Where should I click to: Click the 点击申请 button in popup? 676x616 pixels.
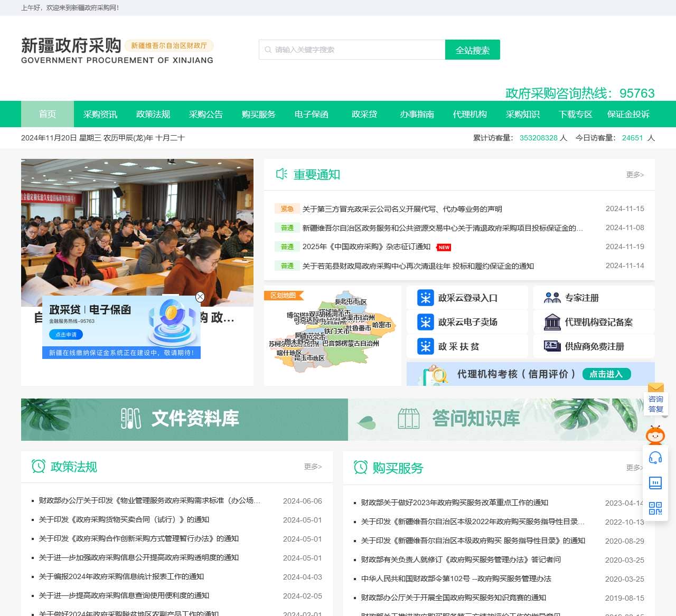point(66,335)
